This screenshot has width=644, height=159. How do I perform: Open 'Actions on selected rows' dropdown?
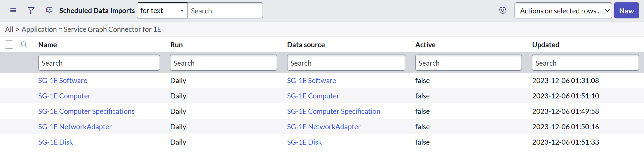click(563, 11)
